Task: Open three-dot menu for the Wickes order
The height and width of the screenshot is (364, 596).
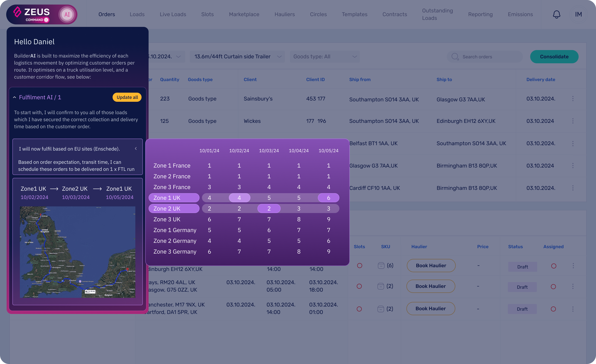Action: 573,121
